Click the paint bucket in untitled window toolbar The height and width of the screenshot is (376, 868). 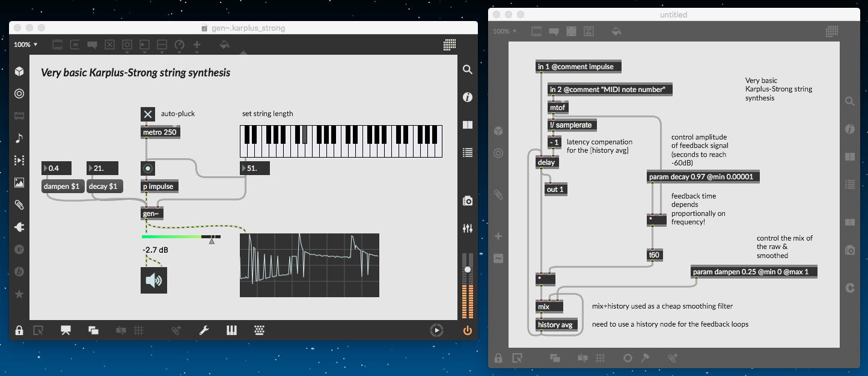tap(616, 31)
